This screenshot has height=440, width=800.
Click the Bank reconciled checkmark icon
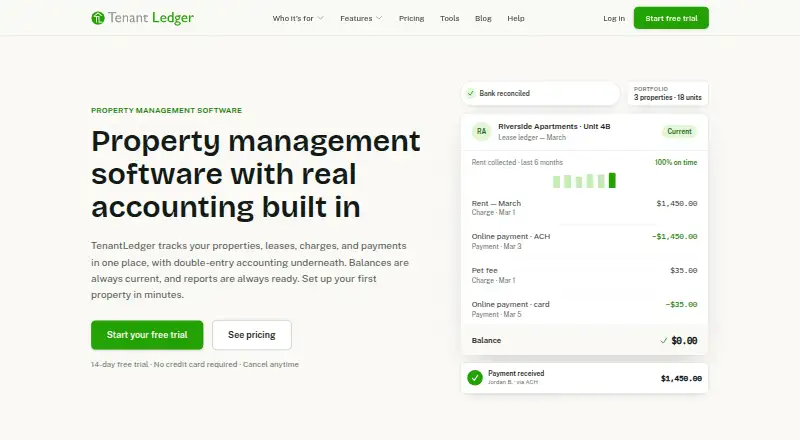(x=471, y=93)
